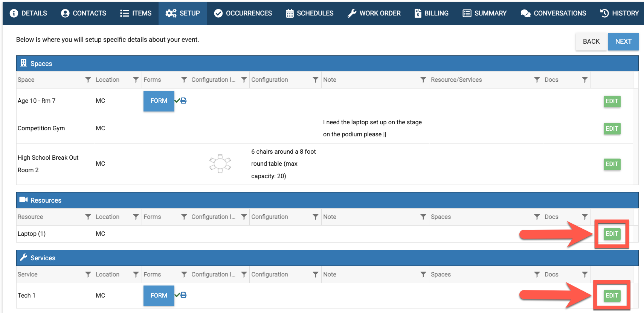The height and width of the screenshot is (313, 644).
Task: Print the Tech 1 form
Action: click(184, 295)
